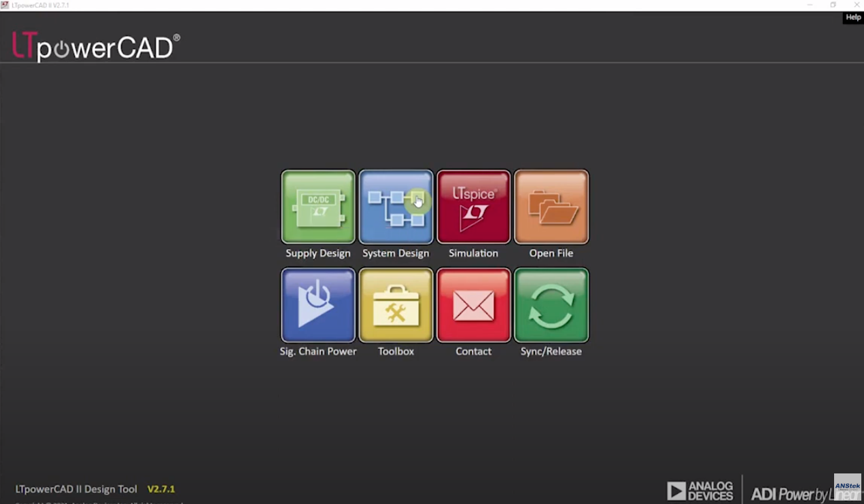Screen dimensions: 864x504
Task: Open the green Supply Design tile
Action: coord(318,207)
